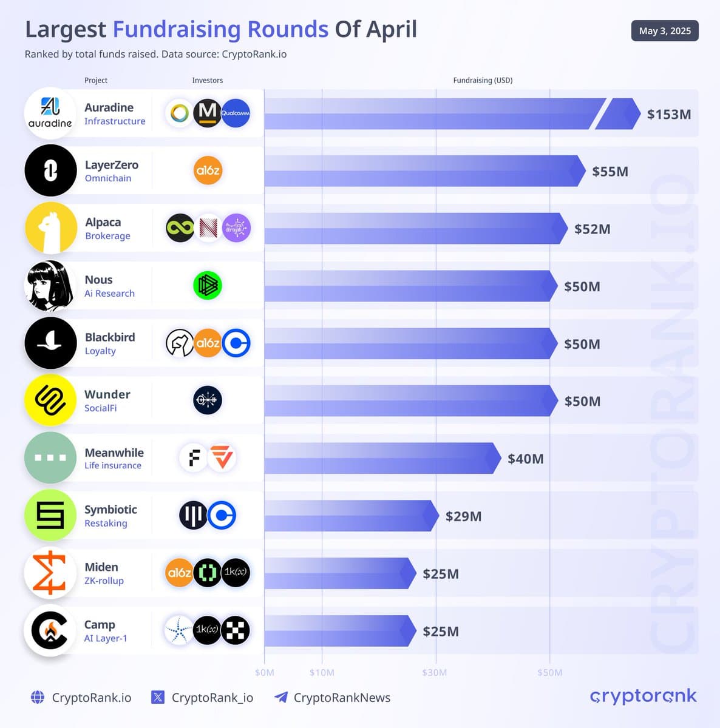Image resolution: width=720 pixels, height=728 pixels.
Task: Click the Wunder yellow logo
Action: point(51,400)
